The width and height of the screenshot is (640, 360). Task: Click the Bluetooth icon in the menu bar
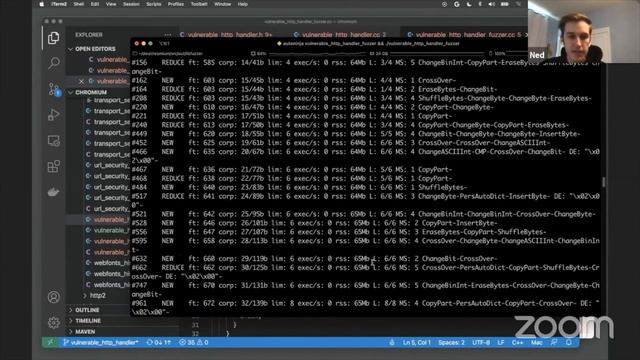(x=480, y=4)
